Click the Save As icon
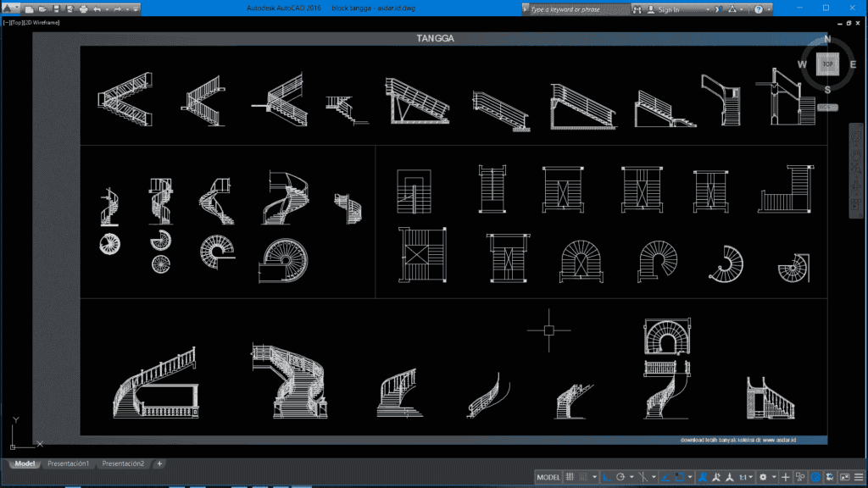This screenshot has height=488, width=868. click(70, 9)
